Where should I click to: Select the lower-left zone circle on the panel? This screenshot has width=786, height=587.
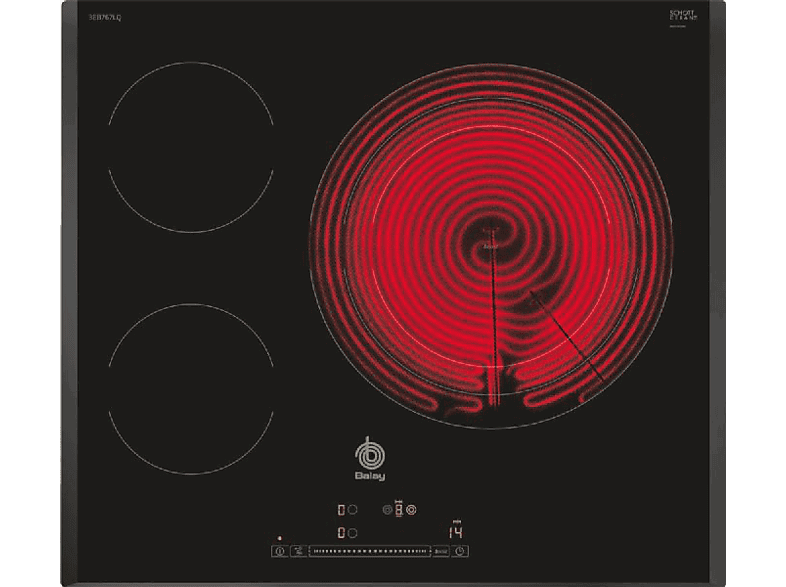point(353,533)
